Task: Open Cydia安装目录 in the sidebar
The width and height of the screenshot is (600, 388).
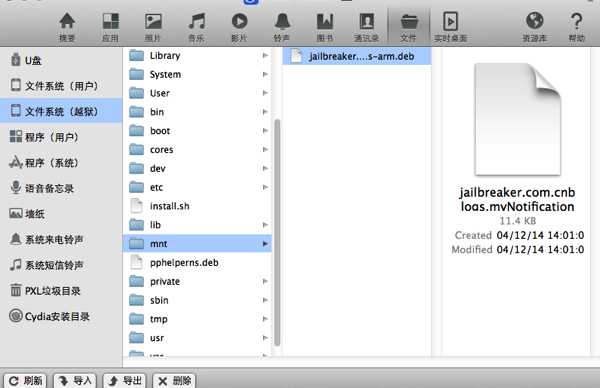Action: coord(61,316)
